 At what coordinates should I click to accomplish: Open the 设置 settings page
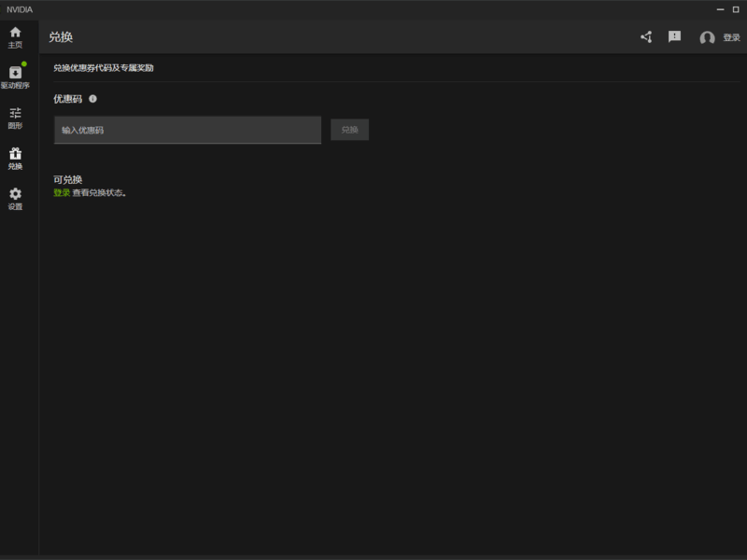coord(15,199)
